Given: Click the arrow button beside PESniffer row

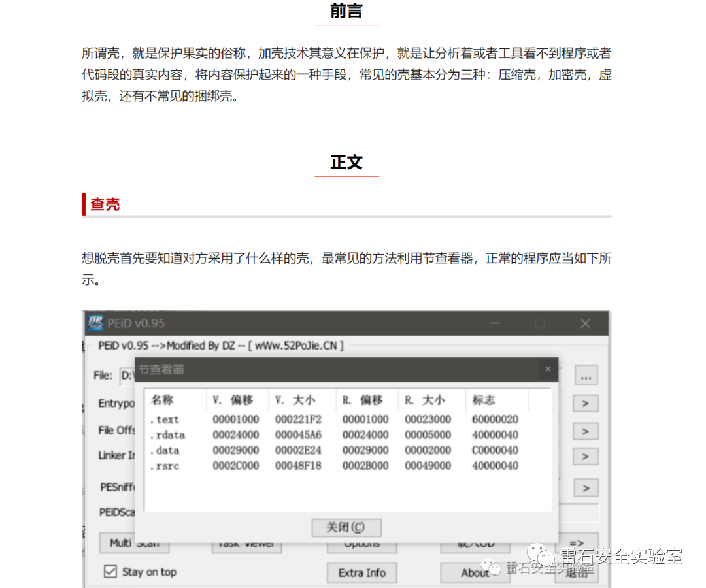Looking at the screenshot, I should 586,488.
